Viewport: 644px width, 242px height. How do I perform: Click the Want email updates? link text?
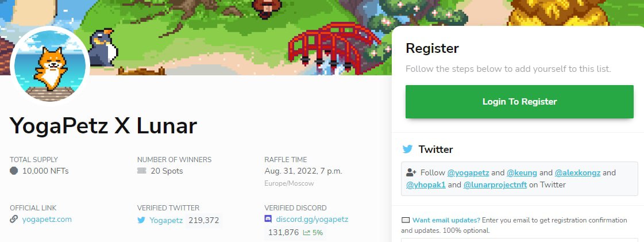446,220
